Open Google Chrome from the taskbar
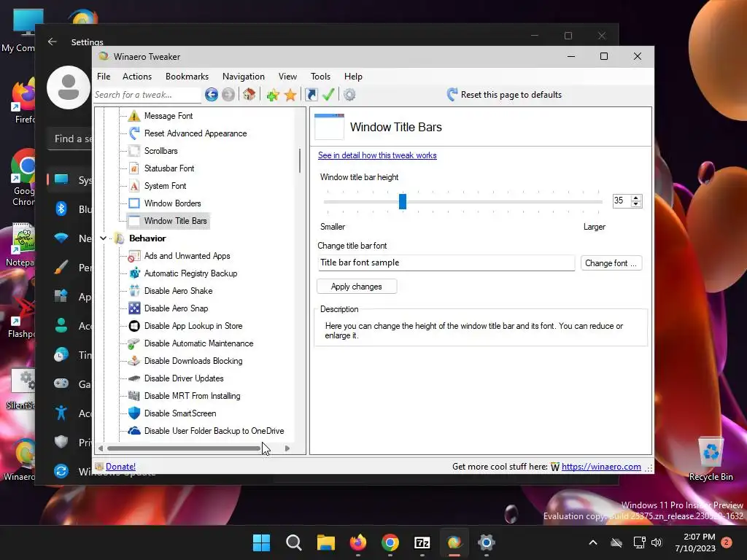This screenshot has width=747, height=560. (x=390, y=542)
